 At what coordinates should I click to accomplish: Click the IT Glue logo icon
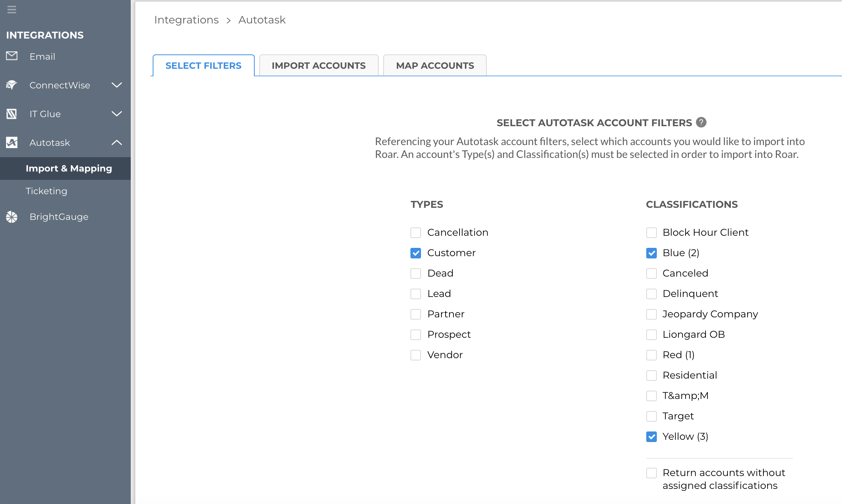coord(12,114)
